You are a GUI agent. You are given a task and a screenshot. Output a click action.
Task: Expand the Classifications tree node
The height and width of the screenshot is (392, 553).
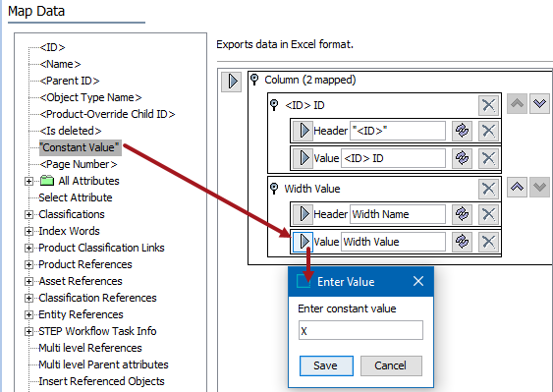point(28,214)
